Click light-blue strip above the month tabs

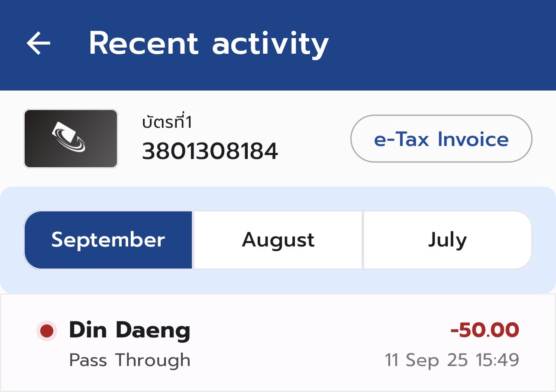tap(277, 199)
